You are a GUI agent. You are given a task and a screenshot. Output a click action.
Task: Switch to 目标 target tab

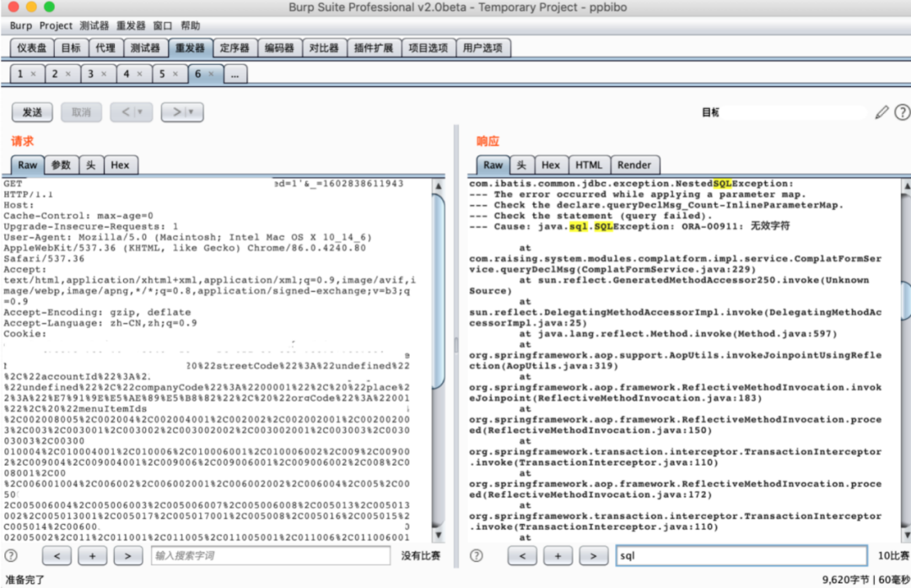tap(72, 47)
